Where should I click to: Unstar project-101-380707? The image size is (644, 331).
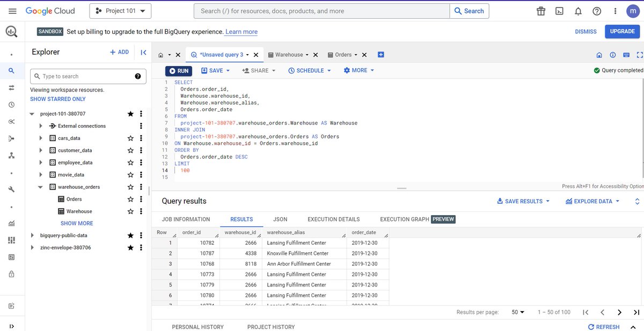pos(130,114)
